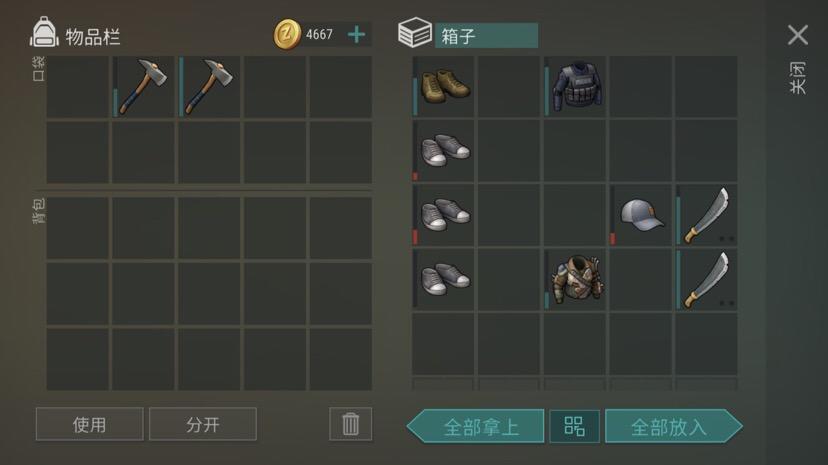Select the topmost machete in the box
The image size is (828, 465).
click(707, 215)
